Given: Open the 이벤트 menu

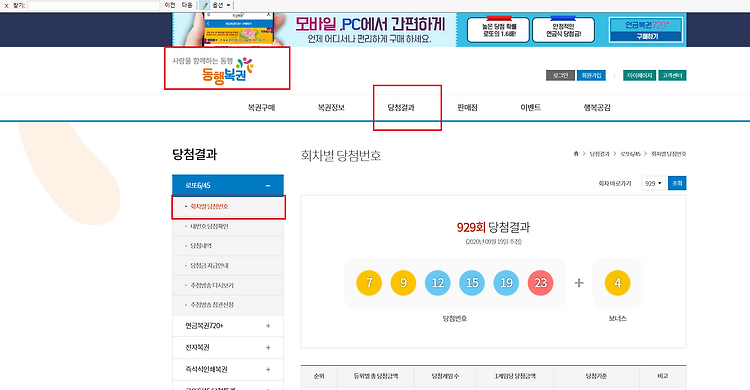Looking at the screenshot, I should (x=530, y=108).
